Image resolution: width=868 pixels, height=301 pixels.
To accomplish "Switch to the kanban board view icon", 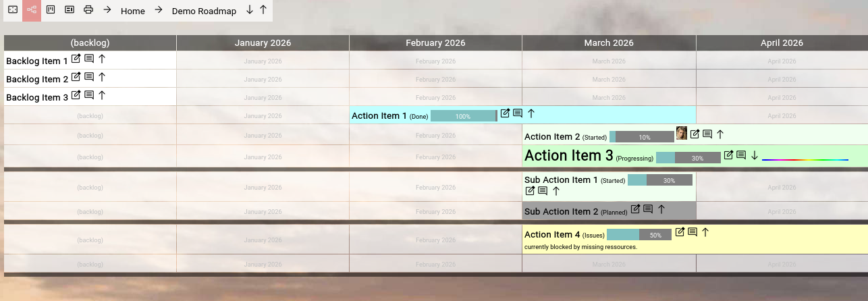I will click(51, 10).
